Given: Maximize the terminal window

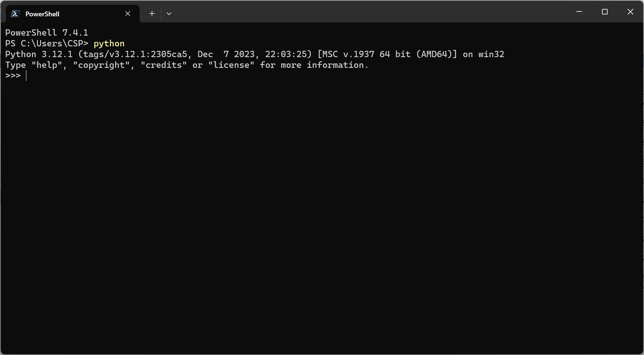Looking at the screenshot, I should point(605,12).
